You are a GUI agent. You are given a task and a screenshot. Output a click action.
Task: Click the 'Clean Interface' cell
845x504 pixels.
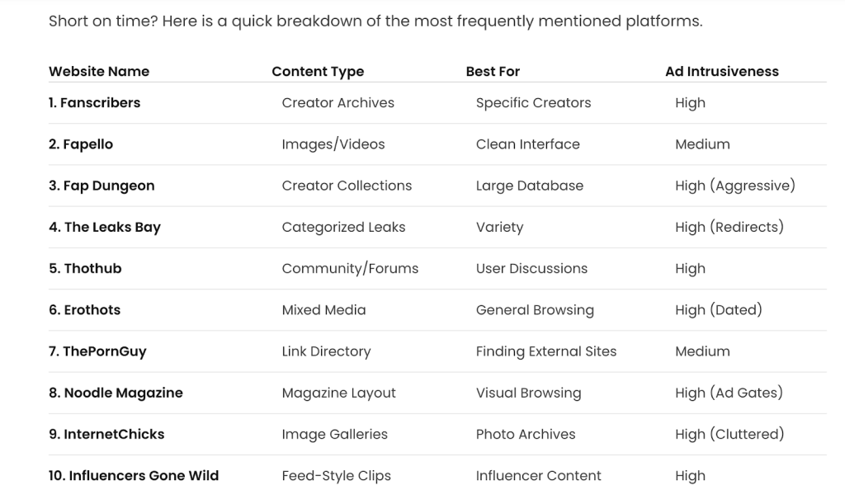point(527,144)
